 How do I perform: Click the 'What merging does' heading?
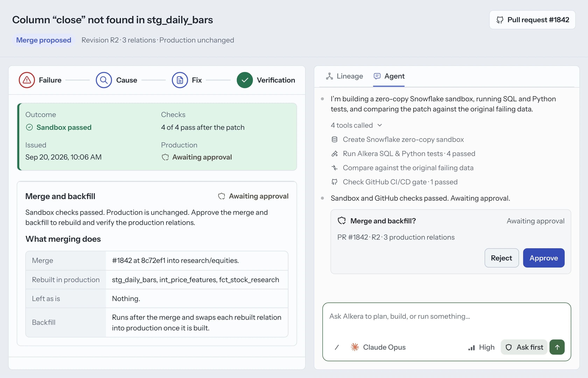pos(63,239)
